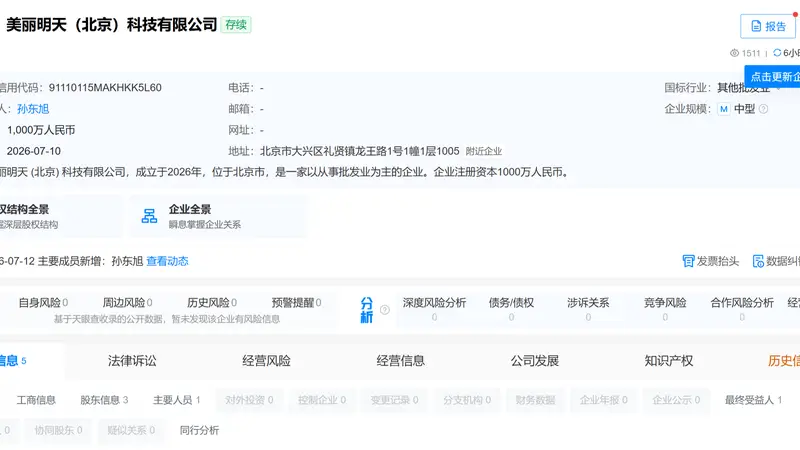Click the 存续 status badge
This screenshot has width=800, height=450.
click(x=236, y=24)
